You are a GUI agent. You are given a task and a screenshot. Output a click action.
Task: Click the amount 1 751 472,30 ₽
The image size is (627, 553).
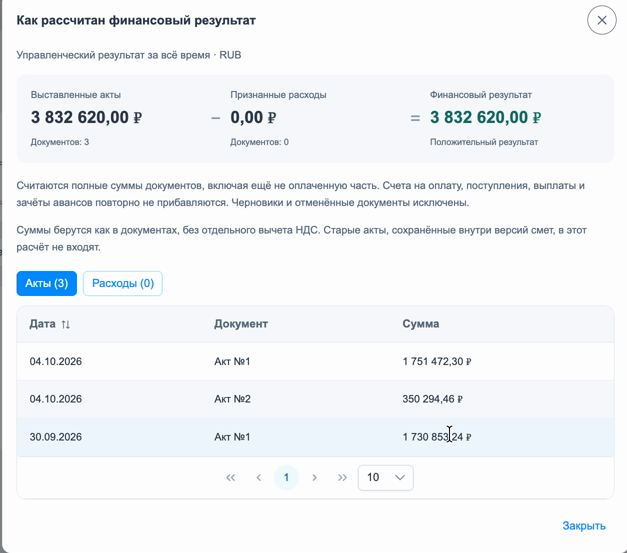click(x=437, y=361)
